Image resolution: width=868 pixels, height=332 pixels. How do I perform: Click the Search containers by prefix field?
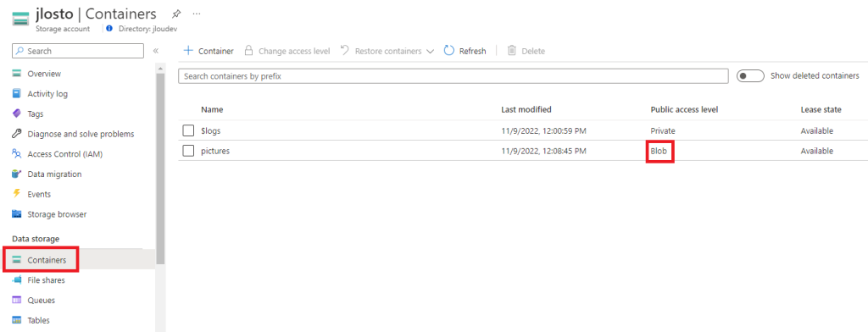coord(453,76)
